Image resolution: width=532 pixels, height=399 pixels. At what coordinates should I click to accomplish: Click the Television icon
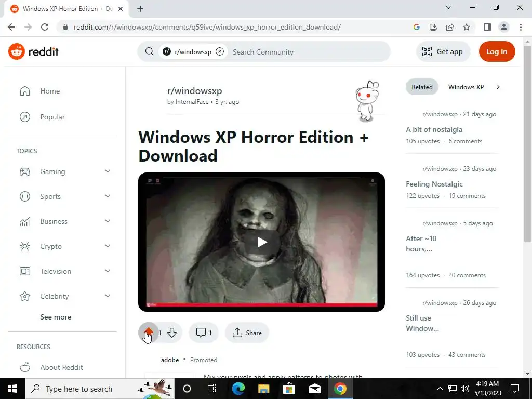tap(25, 271)
